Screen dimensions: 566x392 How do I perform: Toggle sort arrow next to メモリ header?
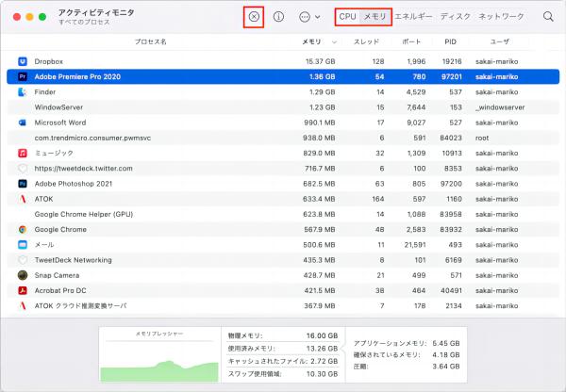(334, 42)
